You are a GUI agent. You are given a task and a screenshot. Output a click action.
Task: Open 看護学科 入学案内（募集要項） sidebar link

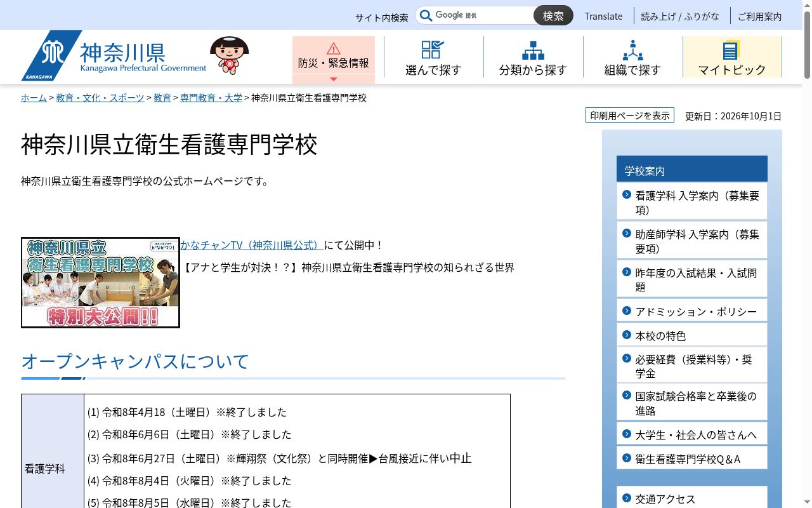(692, 202)
